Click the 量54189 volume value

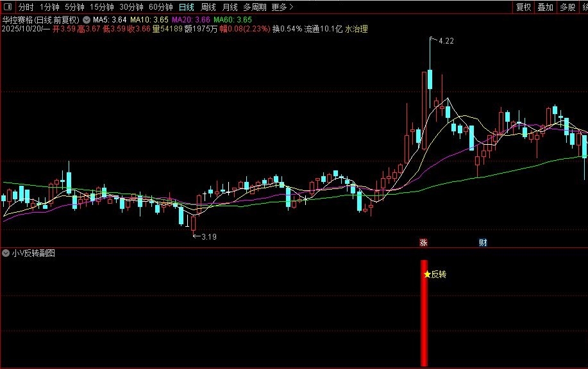click(x=167, y=29)
